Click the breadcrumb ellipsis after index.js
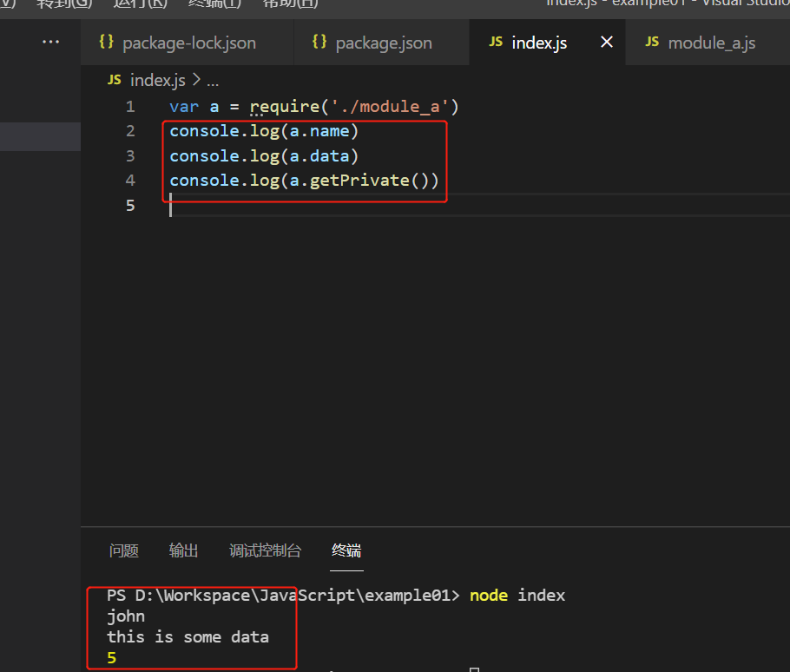Image resolution: width=790 pixels, height=672 pixels. point(213,81)
